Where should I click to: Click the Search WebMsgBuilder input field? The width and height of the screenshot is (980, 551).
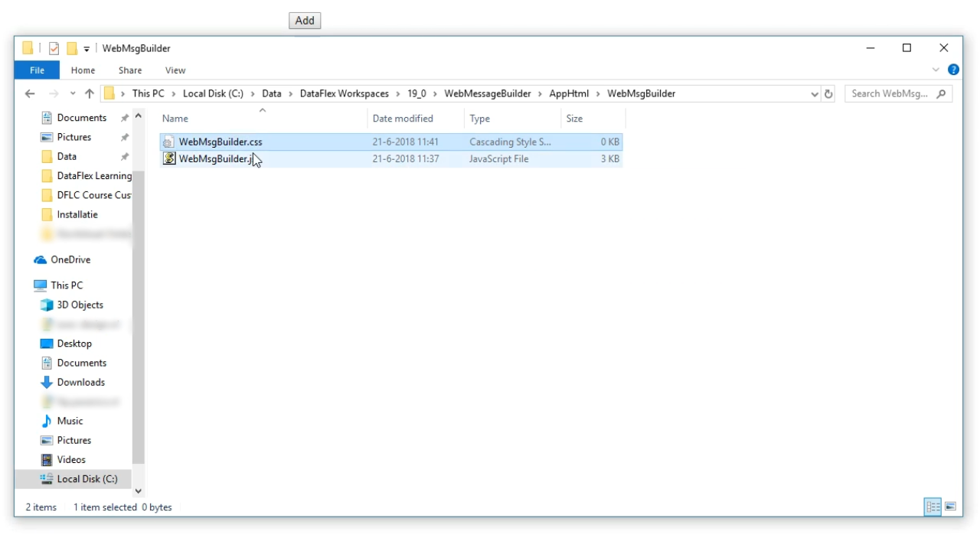(888, 93)
